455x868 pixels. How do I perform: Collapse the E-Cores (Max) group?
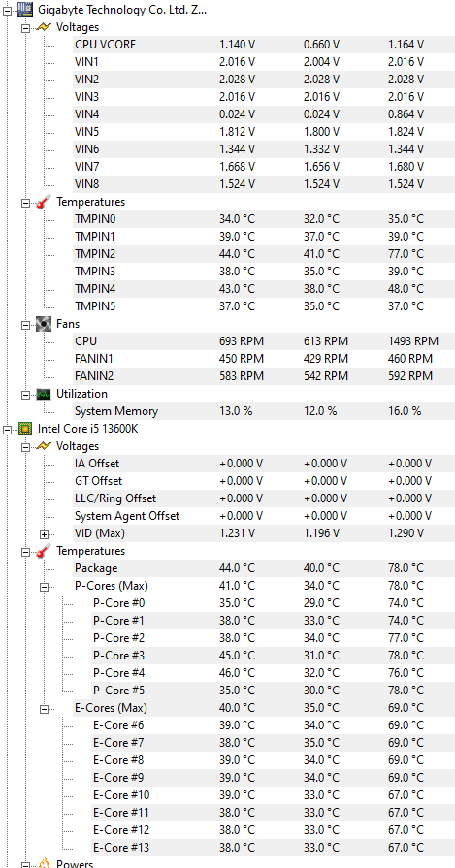point(44,709)
